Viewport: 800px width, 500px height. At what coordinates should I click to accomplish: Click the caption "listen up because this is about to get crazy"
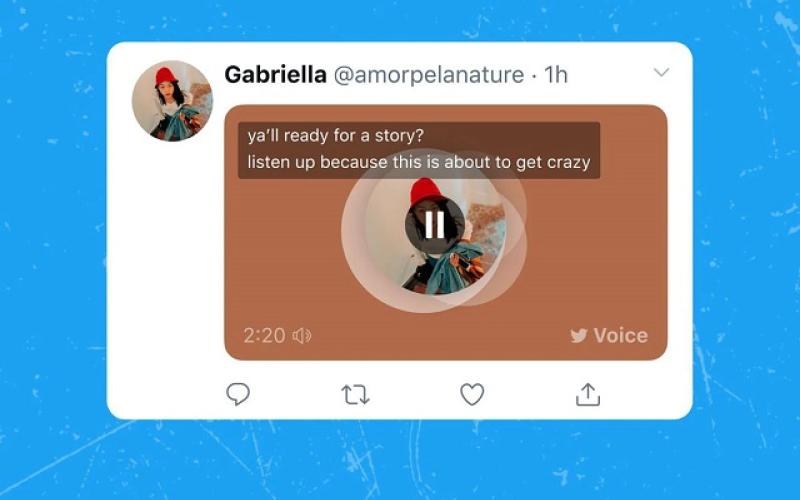[419, 162]
